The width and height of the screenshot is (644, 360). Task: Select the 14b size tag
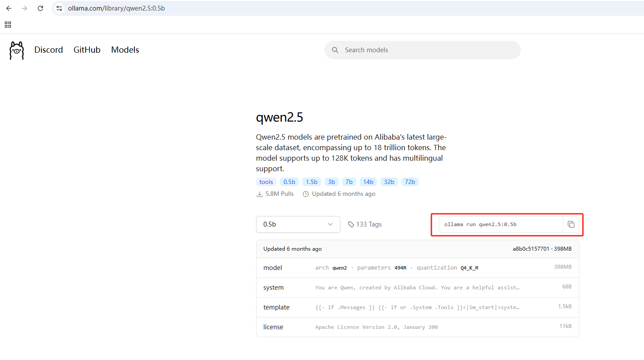(369, 182)
